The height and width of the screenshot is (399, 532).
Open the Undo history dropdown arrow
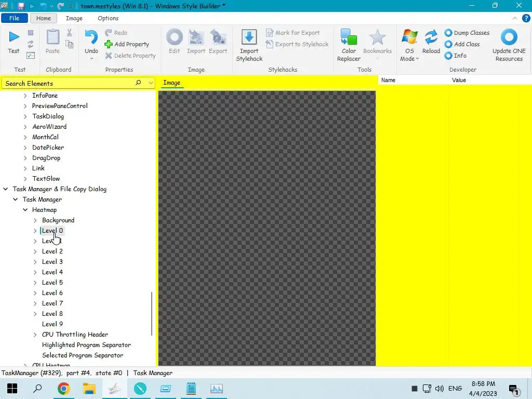coord(91,59)
